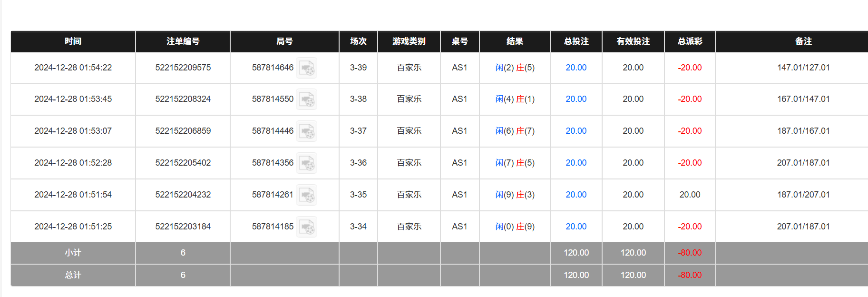Click total bet 20.00 link for 01:52:28 row
The image size is (868, 297).
pyautogui.click(x=576, y=163)
